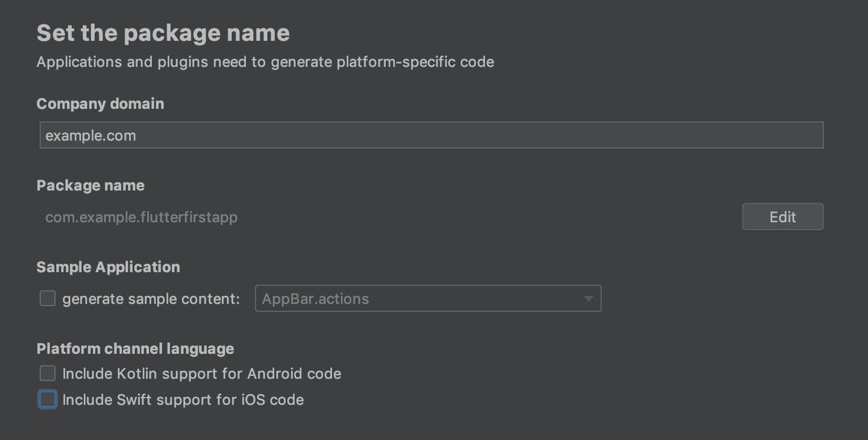The width and height of the screenshot is (868, 440).
Task: Click the "Company domain" section label
Action: [100, 104]
